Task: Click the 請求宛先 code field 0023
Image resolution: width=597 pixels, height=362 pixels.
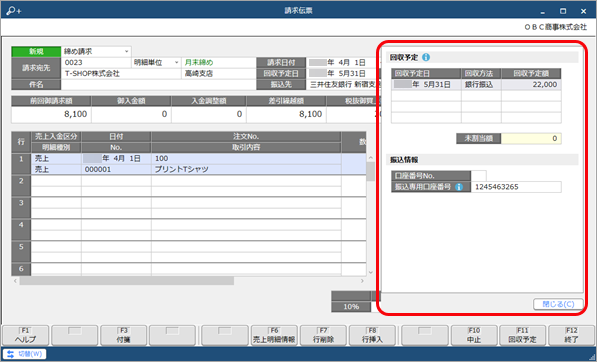Action: tap(96, 62)
